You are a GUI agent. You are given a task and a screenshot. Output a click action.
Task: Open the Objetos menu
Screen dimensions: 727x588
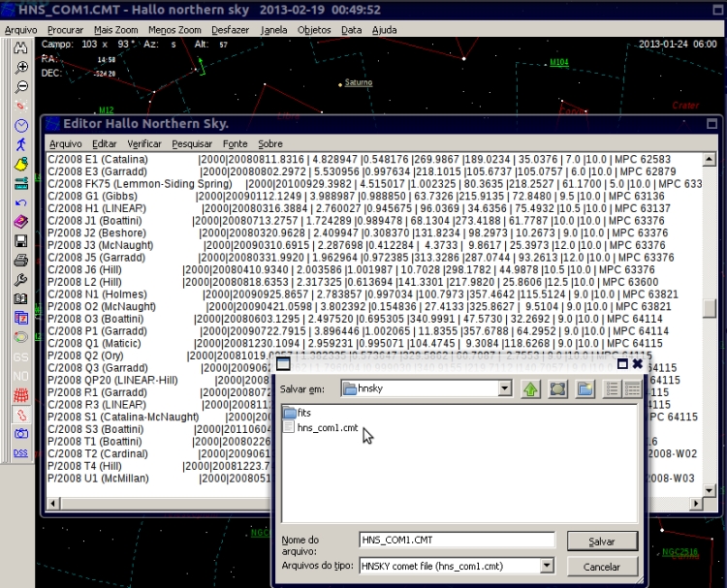[x=314, y=30]
